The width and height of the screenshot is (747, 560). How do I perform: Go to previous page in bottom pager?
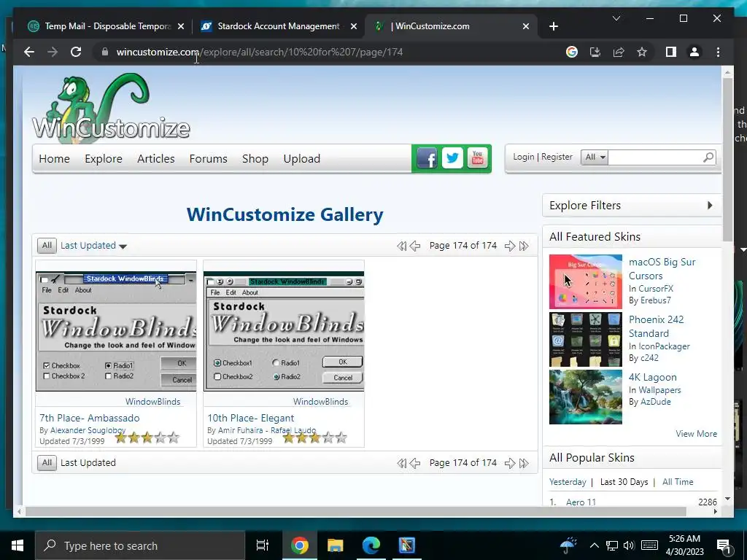tap(415, 463)
